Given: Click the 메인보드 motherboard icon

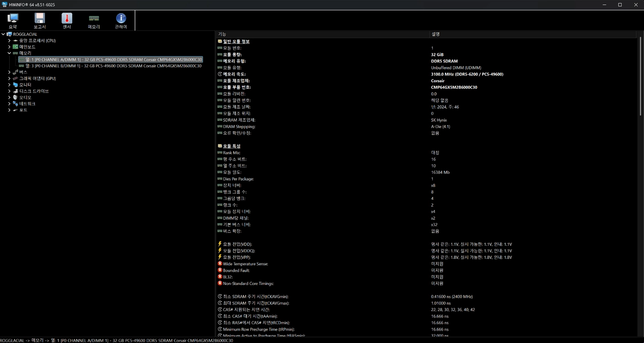Looking at the screenshot, I should point(15,47).
